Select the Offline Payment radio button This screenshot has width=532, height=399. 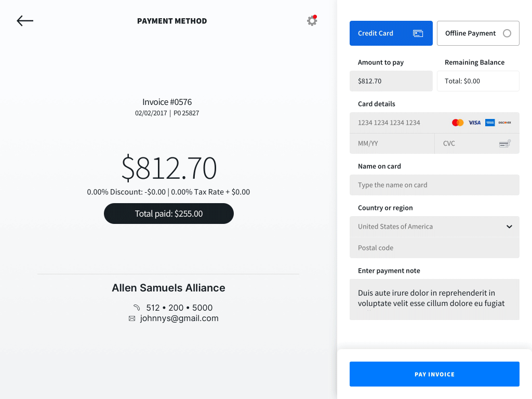(507, 33)
